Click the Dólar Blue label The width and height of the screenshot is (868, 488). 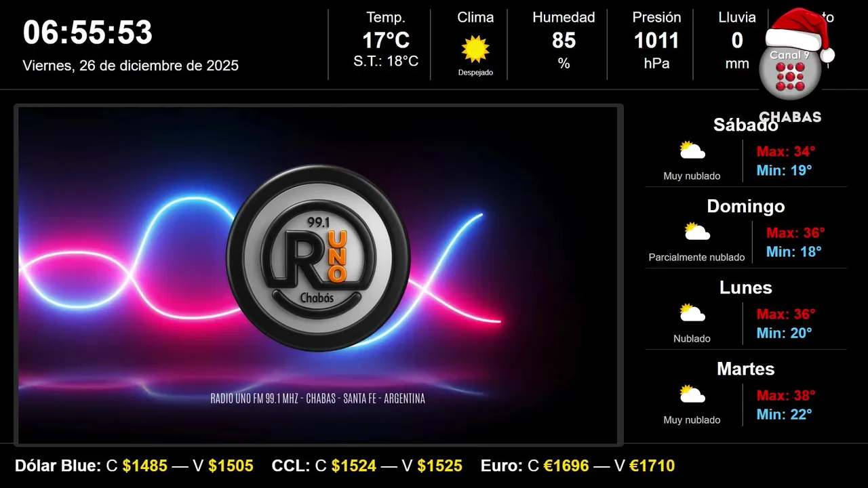58,466
